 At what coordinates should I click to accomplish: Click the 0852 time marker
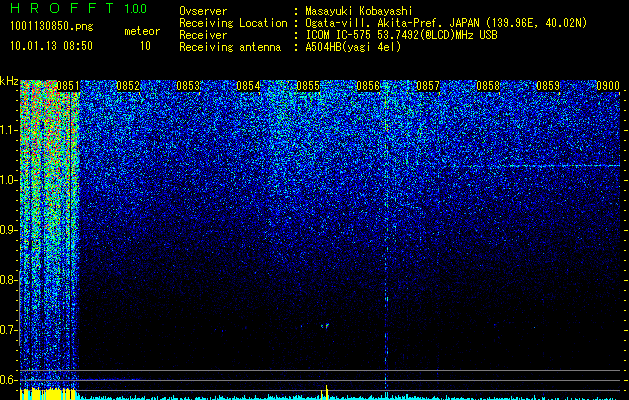128,86
